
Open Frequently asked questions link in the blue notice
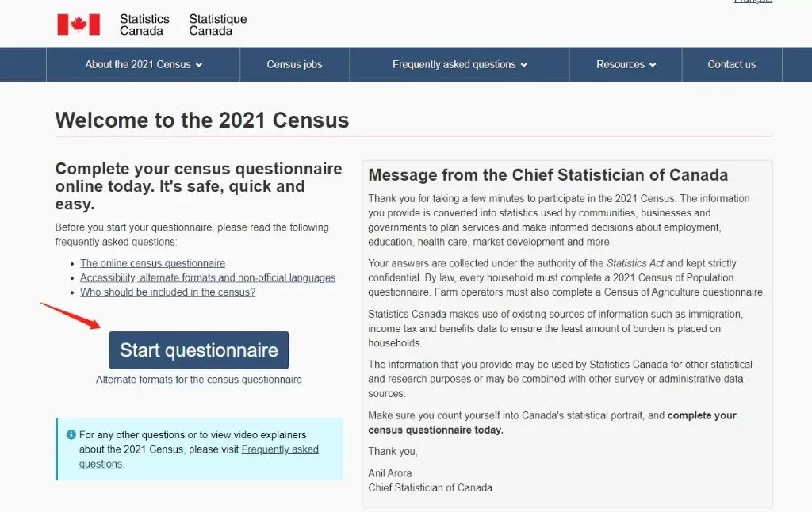[199, 457]
